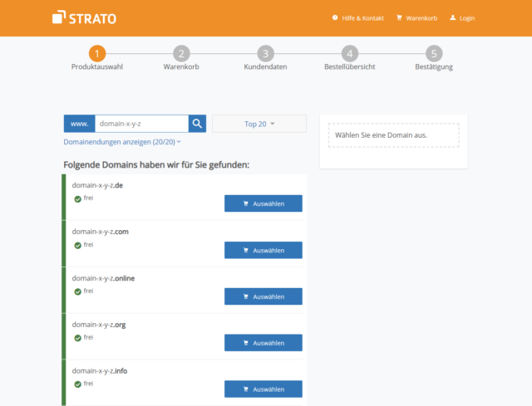Click step 5 Bestätigung circle
The width and height of the screenshot is (532, 406).
[x=434, y=53]
